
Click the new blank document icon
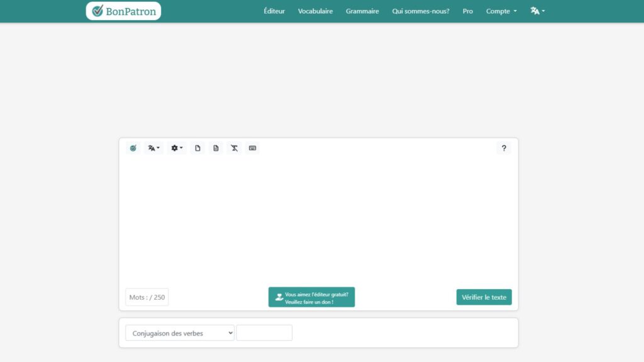(x=197, y=148)
